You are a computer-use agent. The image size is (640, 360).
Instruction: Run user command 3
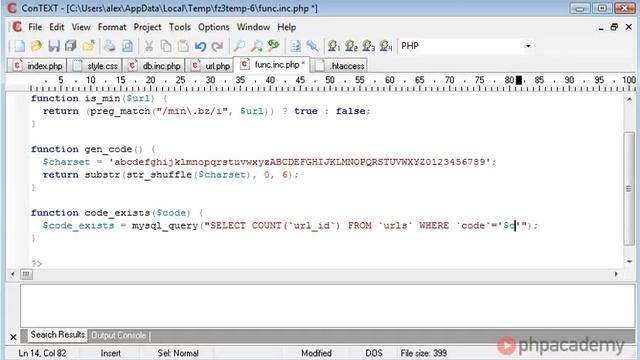368,46
